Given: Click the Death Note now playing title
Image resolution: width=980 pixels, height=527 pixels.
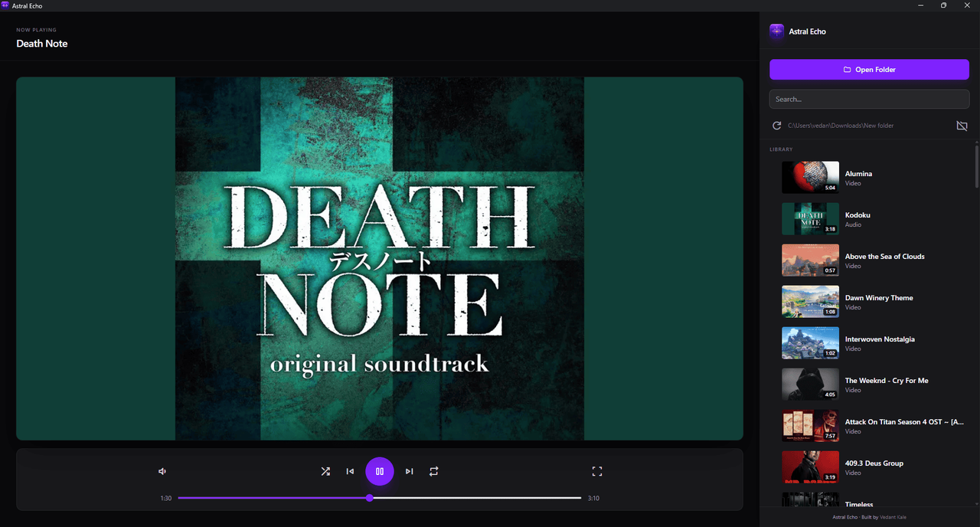Looking at the screenshot, I should (42, 44).
